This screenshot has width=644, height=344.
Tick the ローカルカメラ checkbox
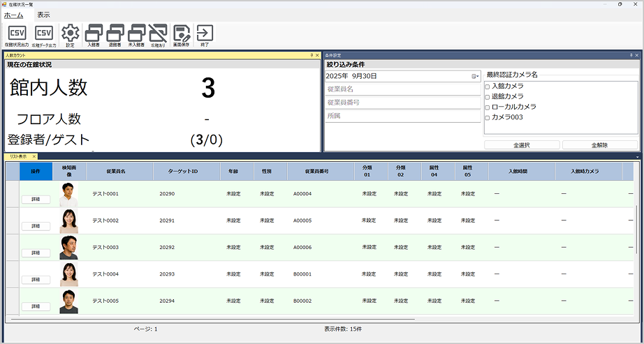(488, 107)
